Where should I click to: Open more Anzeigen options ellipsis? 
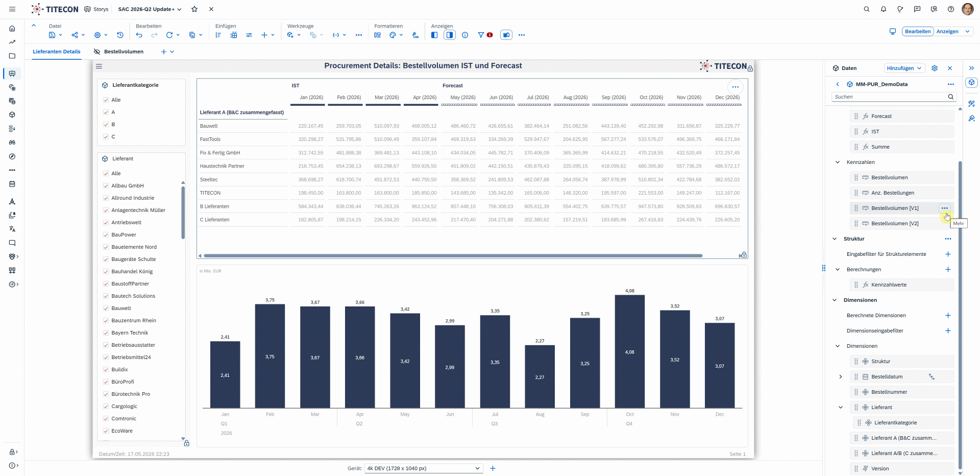coord(522,35)
